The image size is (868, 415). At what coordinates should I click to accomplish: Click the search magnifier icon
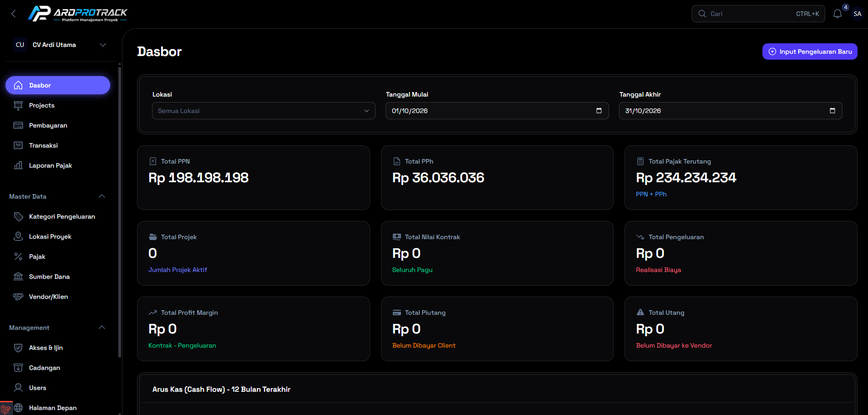pyautogui.click(x=702, y=14)
